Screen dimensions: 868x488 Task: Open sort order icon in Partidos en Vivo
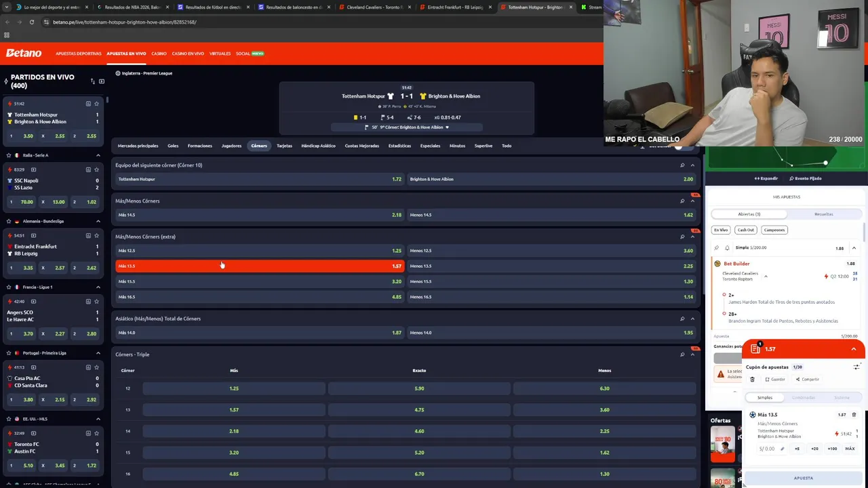[x=93, y=81]
